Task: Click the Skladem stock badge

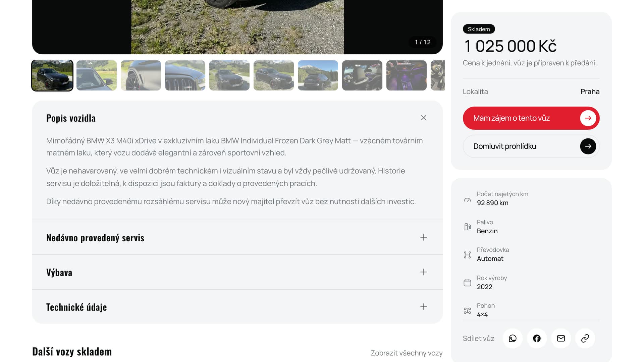Action: [479, 29]
